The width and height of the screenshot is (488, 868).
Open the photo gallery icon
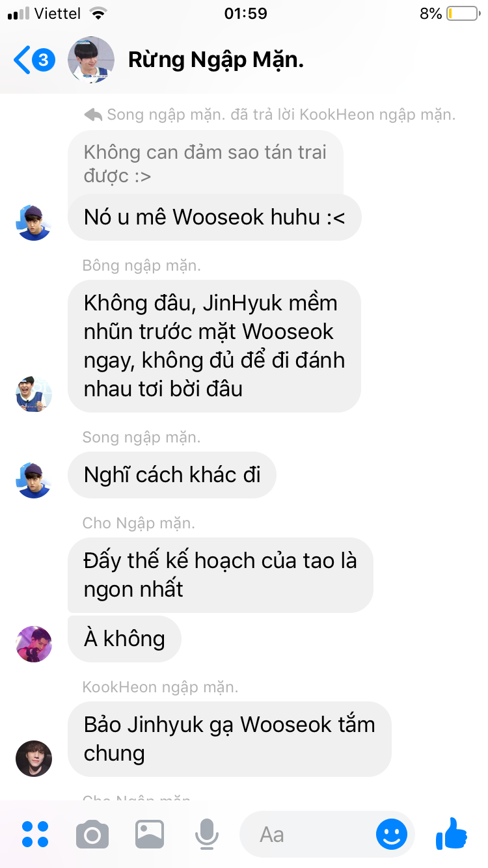pyautogui.click(x=150, y=834)
